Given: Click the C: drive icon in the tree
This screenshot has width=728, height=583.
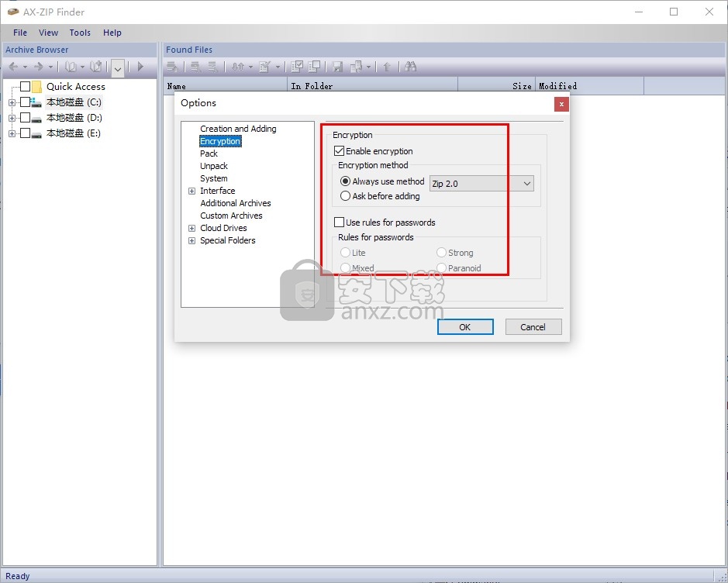Looking at the screenshot, I should (36, 102).
